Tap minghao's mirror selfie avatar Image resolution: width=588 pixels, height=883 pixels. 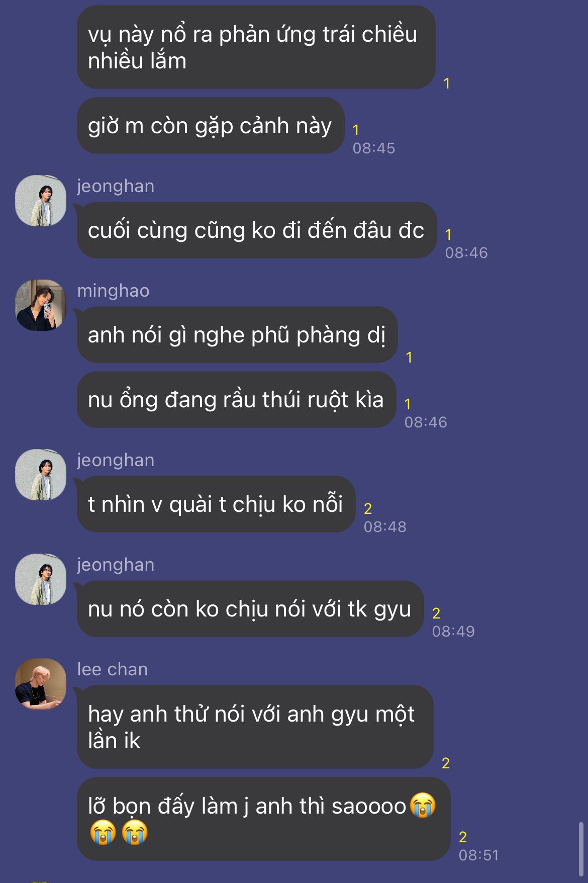point(41,305)
